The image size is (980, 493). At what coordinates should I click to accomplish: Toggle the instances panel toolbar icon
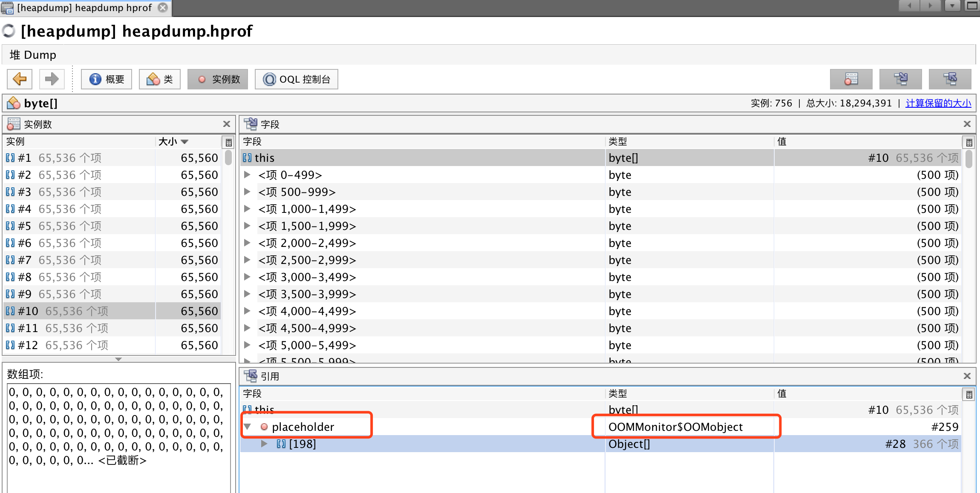[851, 79]
